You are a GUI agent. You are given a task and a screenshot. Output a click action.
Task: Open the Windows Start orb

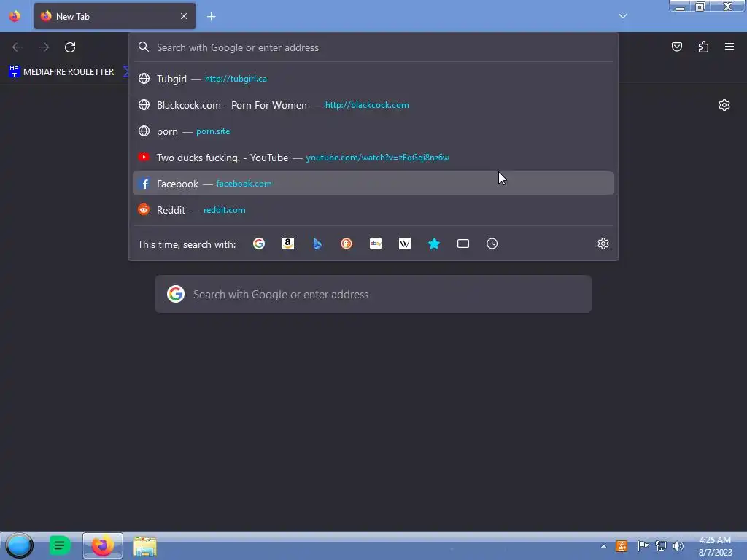coord(19,545)
